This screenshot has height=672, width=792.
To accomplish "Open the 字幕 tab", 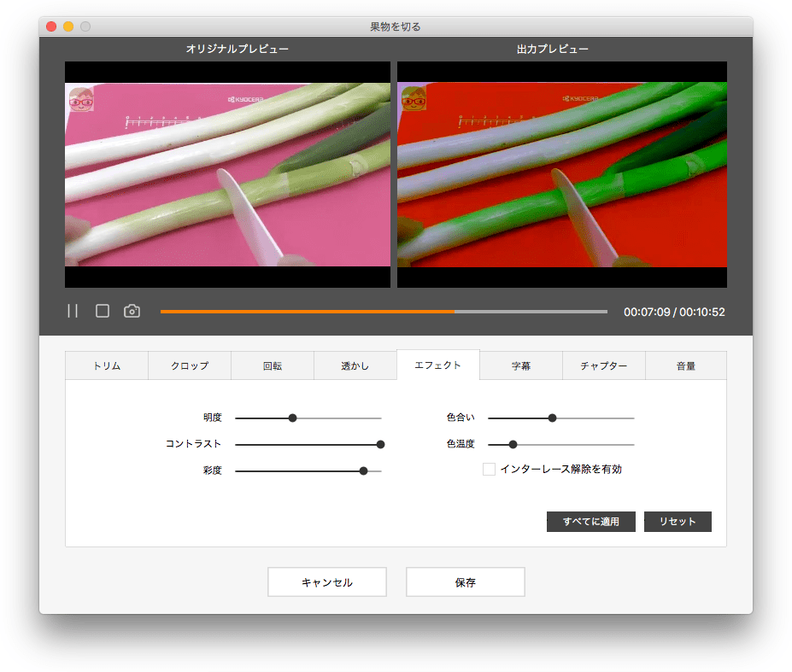I will click(x=521, y=365).
